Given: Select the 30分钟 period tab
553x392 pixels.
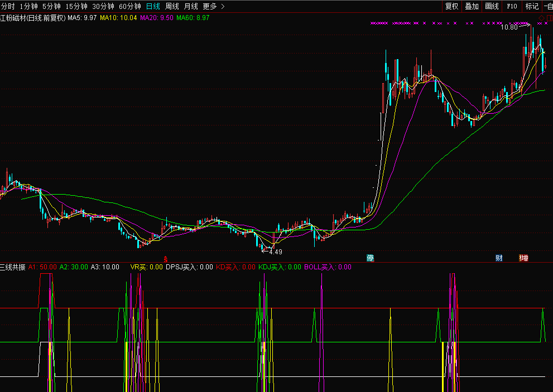Looking at the screenshot, I should (103, 6).
